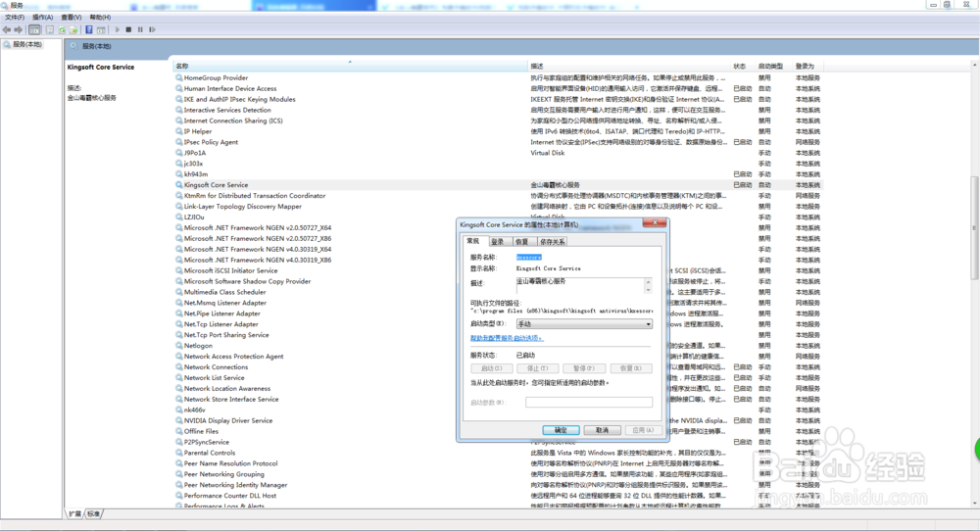This screenshot has width=980, height=531.
Task: Click the gear icon of IP Helper row
Action: [178, 131]
